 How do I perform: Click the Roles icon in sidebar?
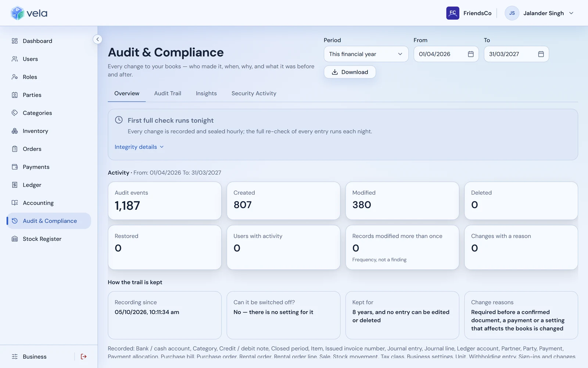pyautogui.click(x=15, y=77)
